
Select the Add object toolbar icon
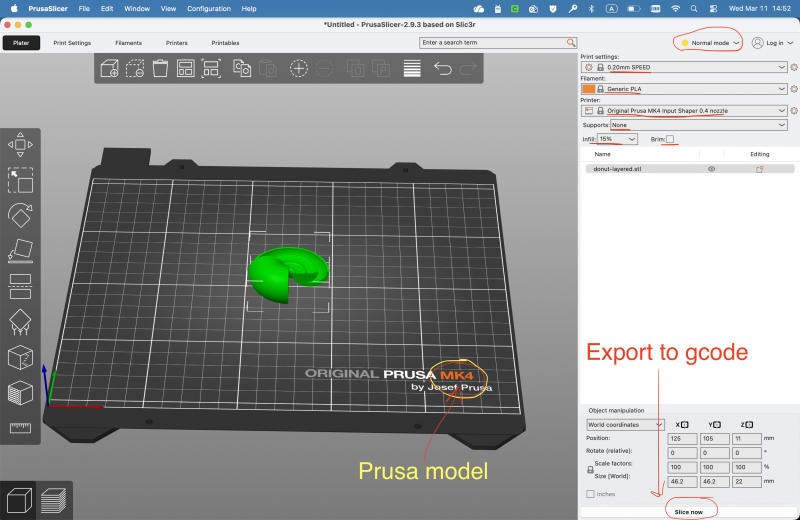tap(109, 68)
